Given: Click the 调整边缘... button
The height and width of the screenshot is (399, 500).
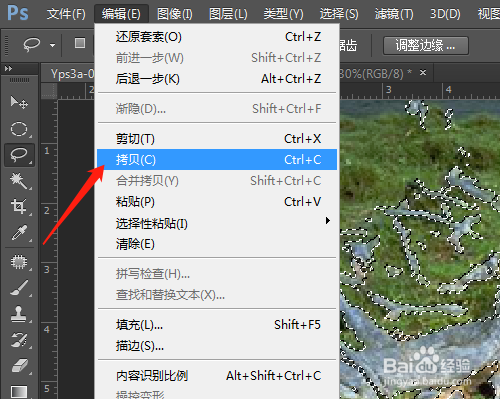Looking at the screenshot, I should pos(426,45).
